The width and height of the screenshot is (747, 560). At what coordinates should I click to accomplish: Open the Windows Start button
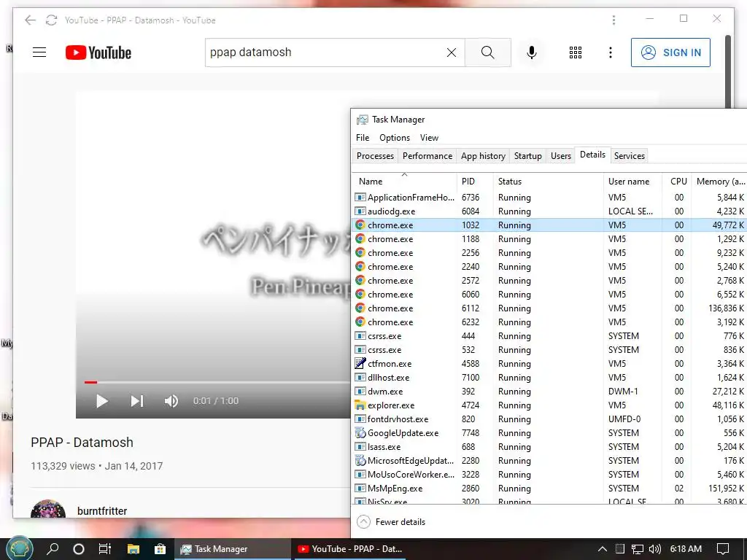click(19, 548)
